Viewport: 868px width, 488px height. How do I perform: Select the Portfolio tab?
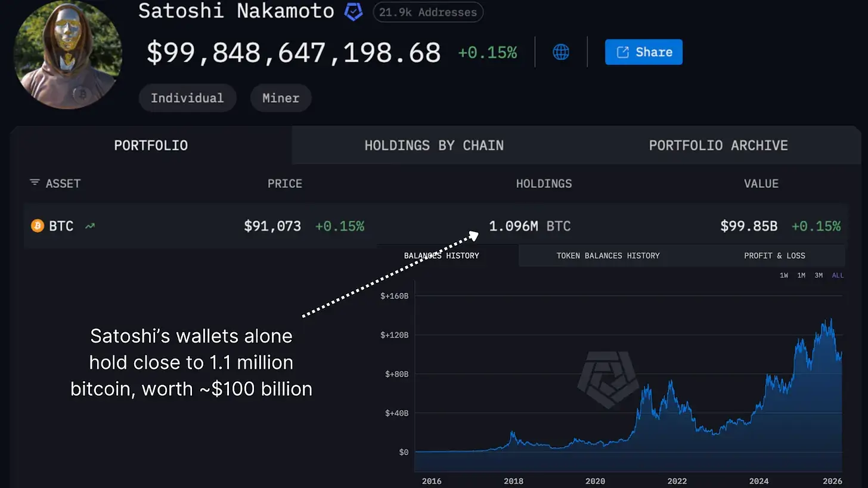pyautogui.click(x=151, y=146)
